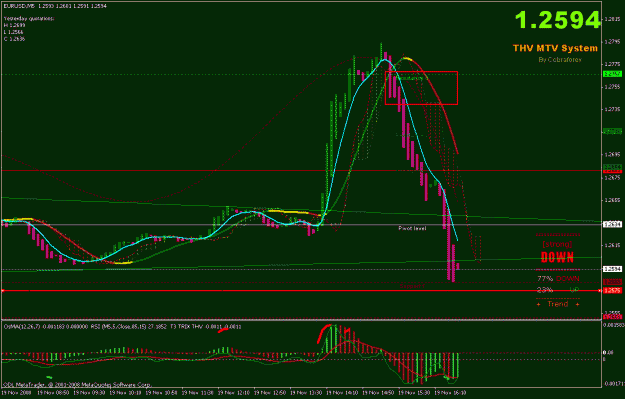Click the 1.2795 price scale label
Image resolution: width=625 pixels, height=399 pixels.
tap(612, 41)
